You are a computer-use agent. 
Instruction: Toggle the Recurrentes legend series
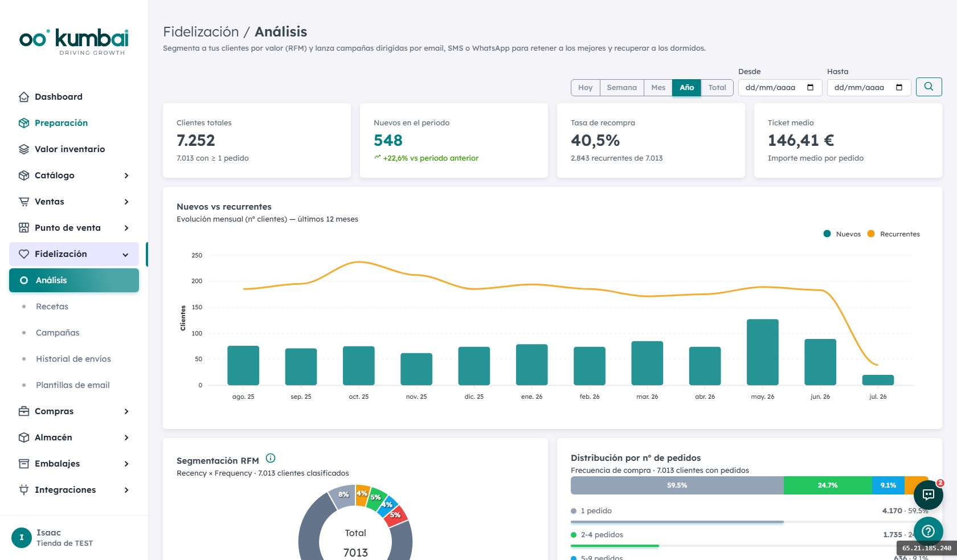click(893, 234)
